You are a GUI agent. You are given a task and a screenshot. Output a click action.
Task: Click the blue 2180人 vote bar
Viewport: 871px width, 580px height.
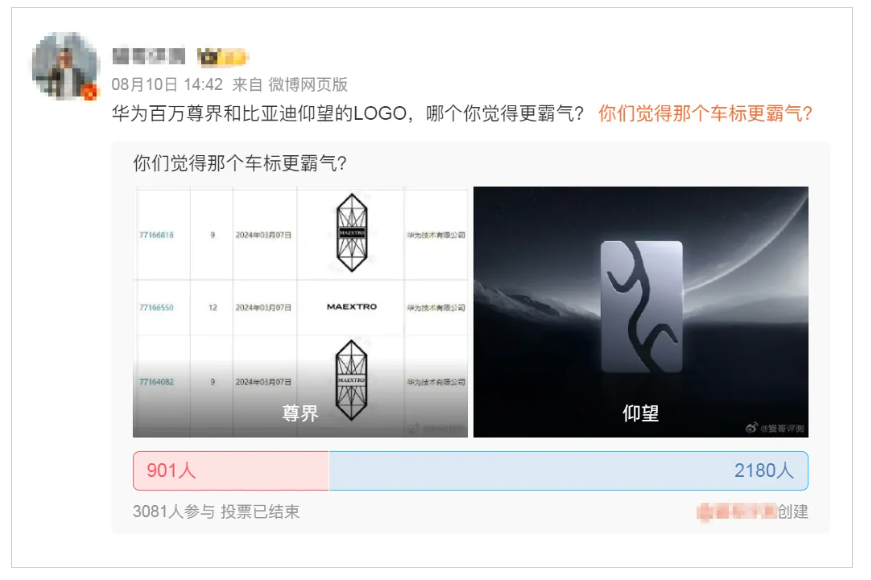(568, 471)
